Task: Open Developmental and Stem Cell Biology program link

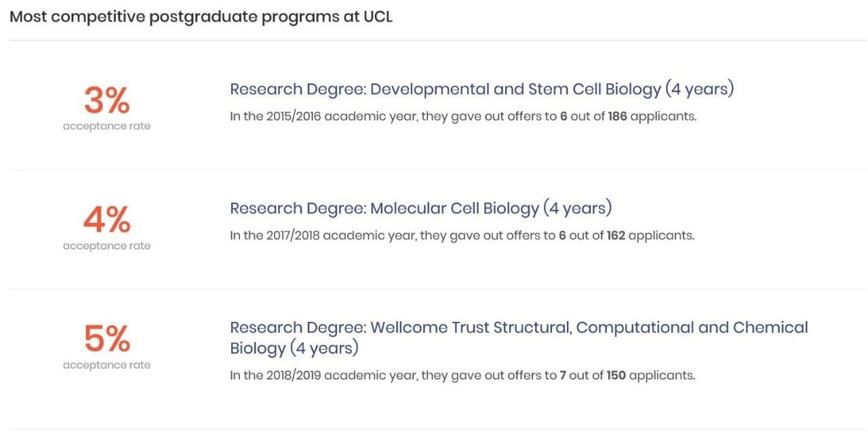Action: (x=482, y=89)
